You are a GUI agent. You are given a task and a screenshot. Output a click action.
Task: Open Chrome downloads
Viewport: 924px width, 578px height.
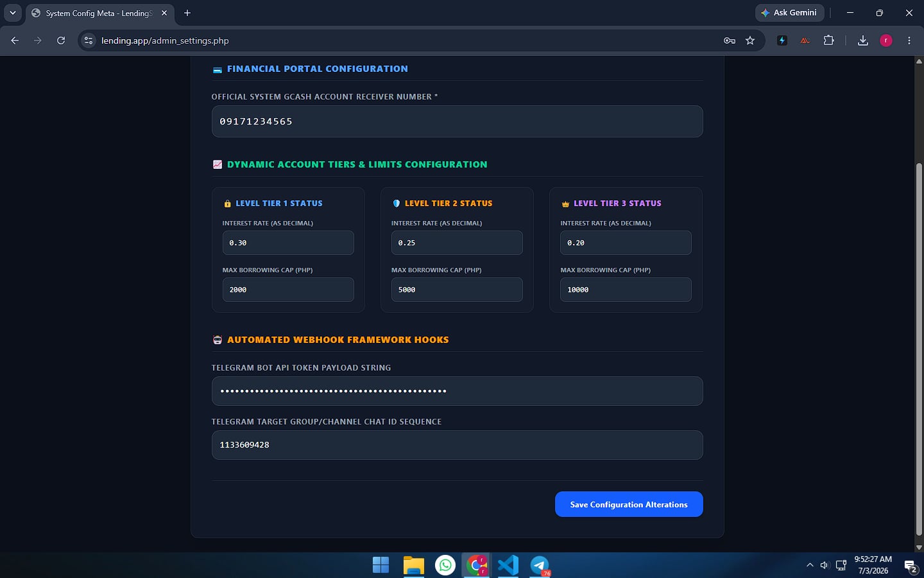click(x=863, y=40)
